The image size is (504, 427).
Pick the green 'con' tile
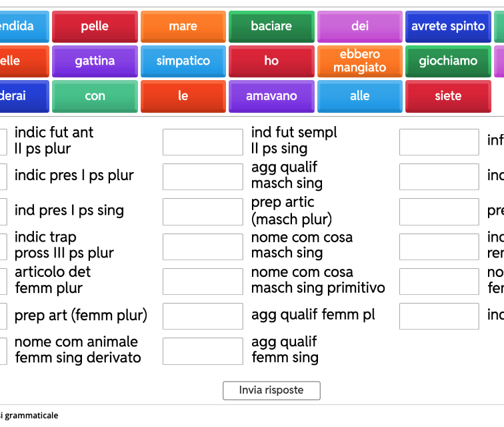click(x=95, y=96)
